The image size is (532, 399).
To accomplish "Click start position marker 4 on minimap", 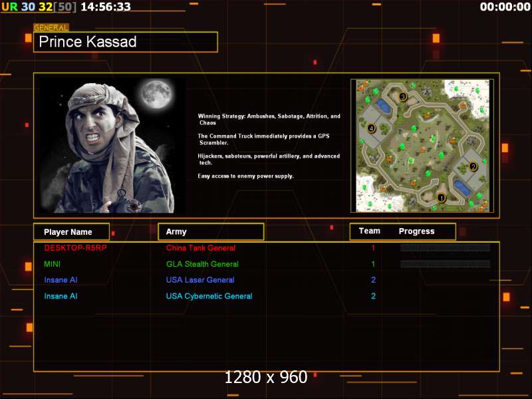I will (371, 128).
